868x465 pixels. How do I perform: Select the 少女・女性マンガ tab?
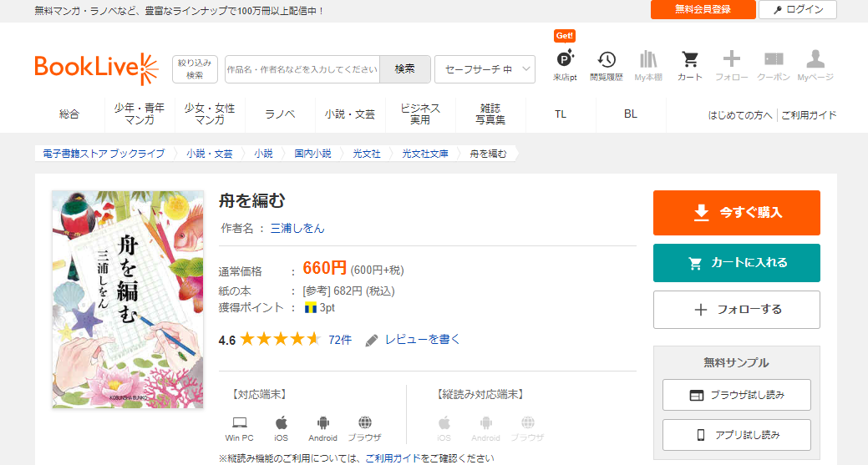tap(210, 114)
